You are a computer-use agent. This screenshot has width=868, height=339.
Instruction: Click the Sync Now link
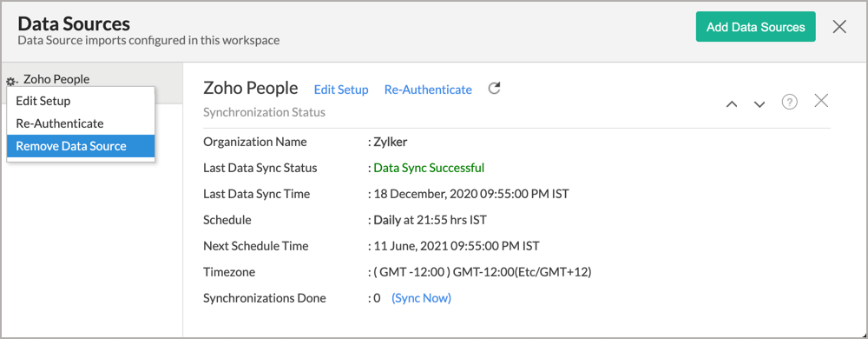(421, 298)
